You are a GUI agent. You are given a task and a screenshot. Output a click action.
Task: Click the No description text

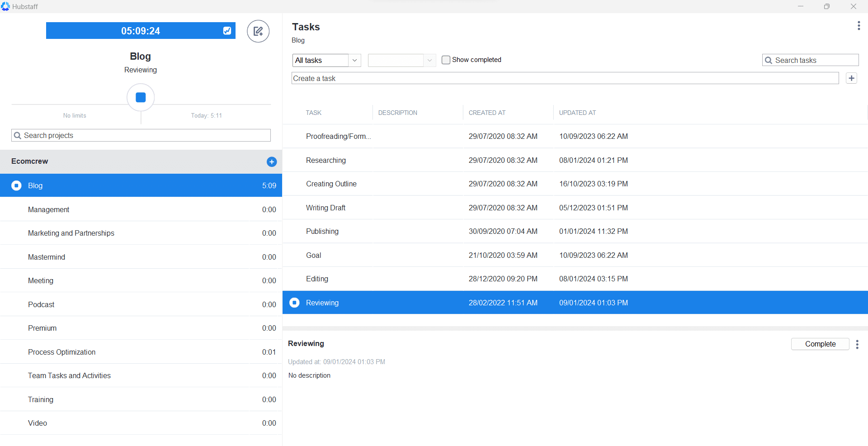309,375
